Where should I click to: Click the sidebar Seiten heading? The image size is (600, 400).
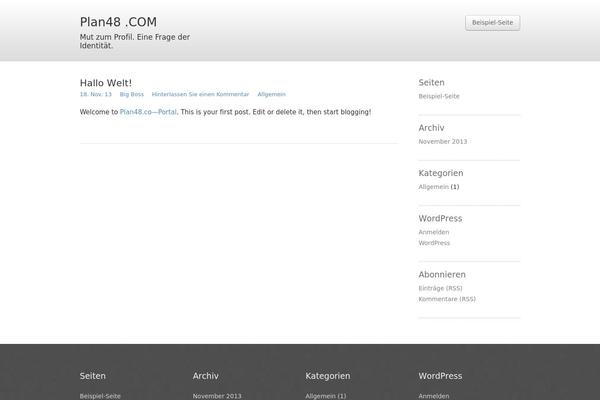click(x=431, y=83)
